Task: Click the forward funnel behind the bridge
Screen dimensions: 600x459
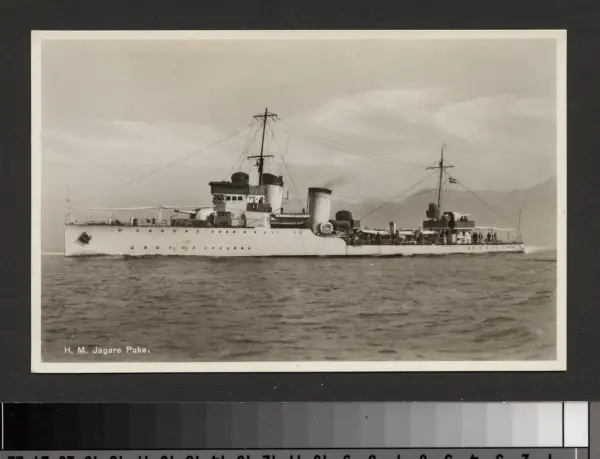Action: [273, 192]
